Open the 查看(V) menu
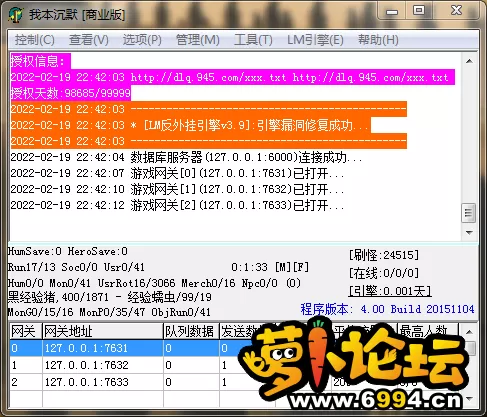The image size is (487, 417). coord(89,40)
